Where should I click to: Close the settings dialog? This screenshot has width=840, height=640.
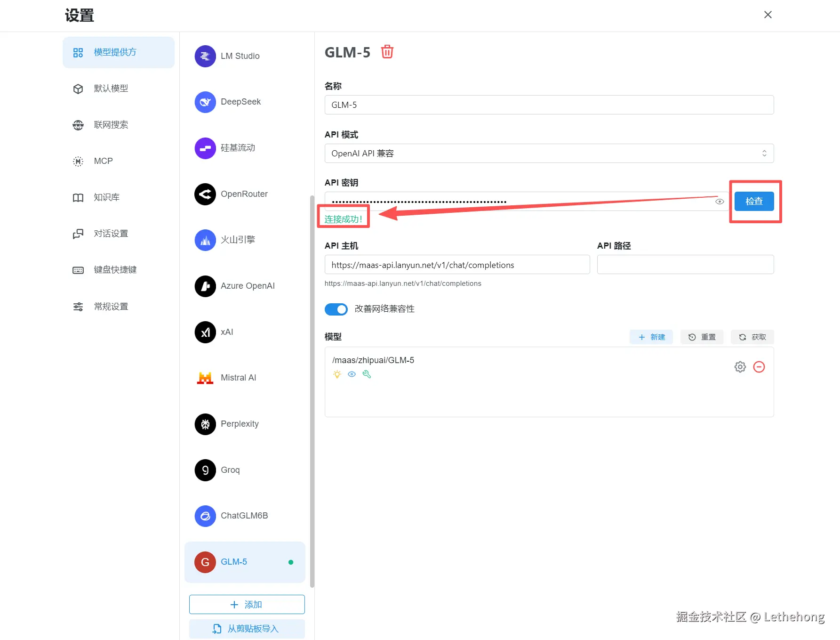click(768, 15)
